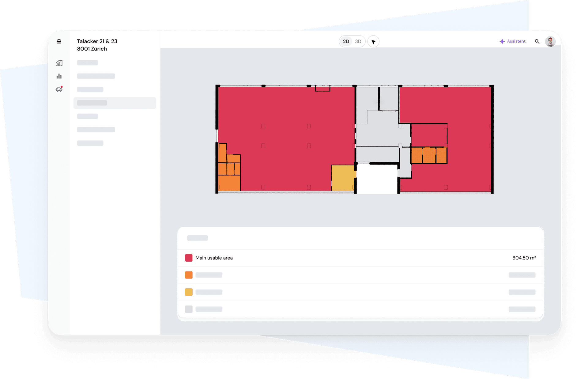Switch the view to 3D
This screenshot has width=588, height=379.
[x=358, y=41]
